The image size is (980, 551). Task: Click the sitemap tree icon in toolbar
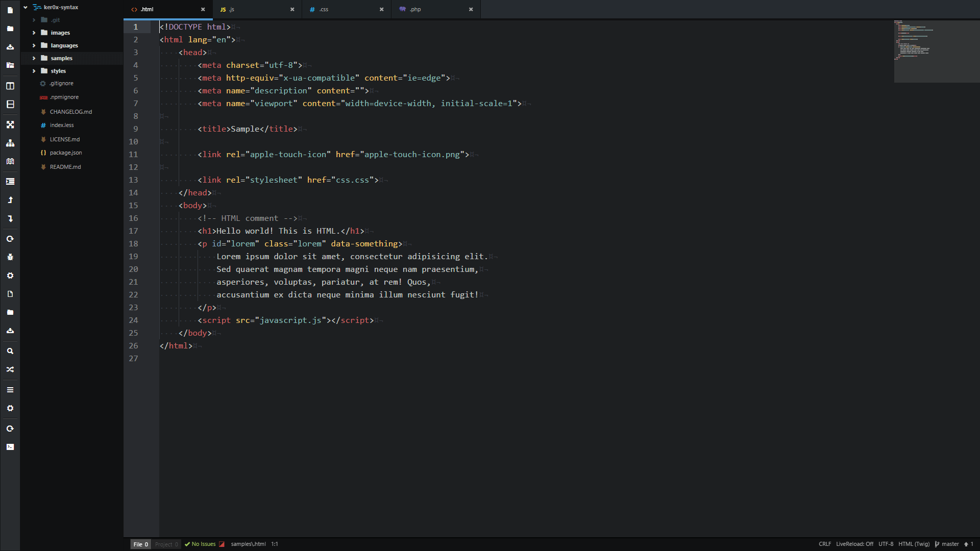[10, 143]
